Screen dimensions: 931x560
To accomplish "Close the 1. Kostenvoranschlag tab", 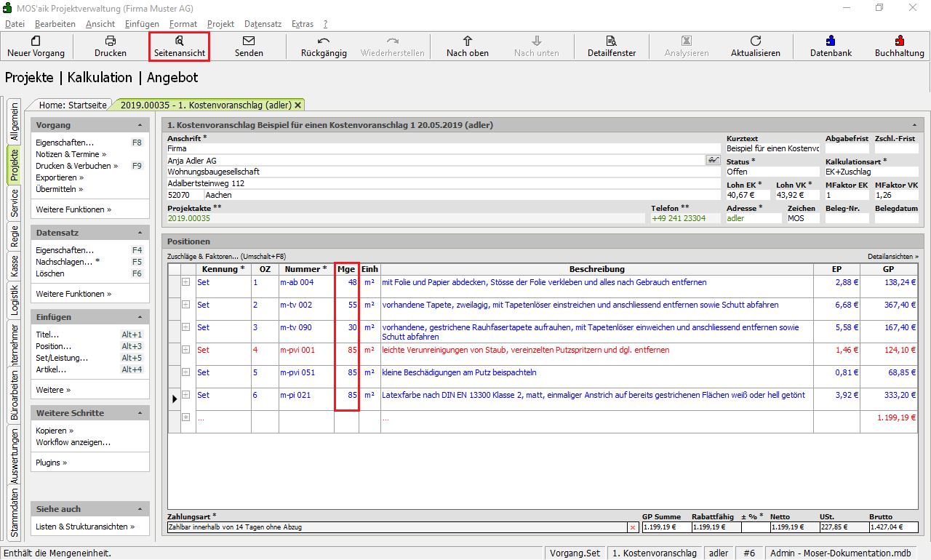I will click(x=297, y=105).
